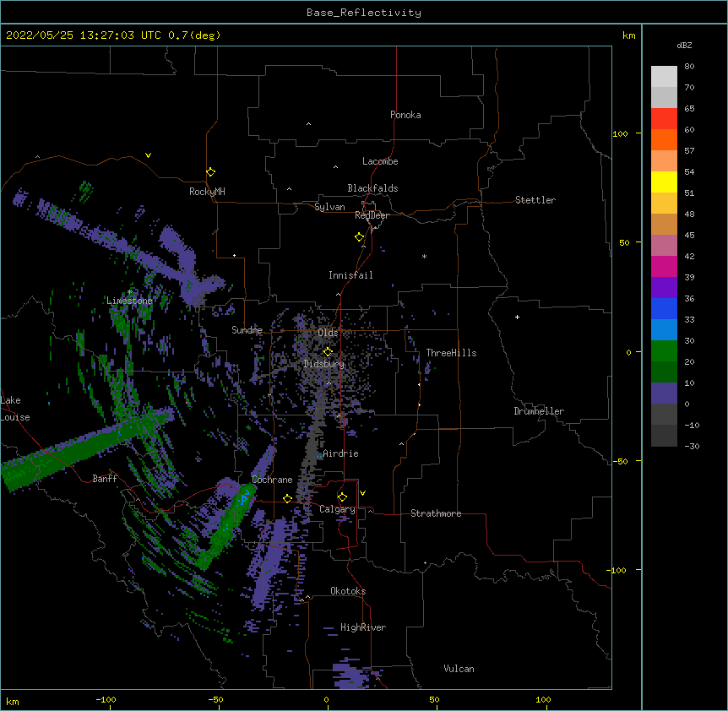Viewport: 728px width, 711px height.
Task: Select the 54 dBZ yellow legend swatch
Action: [x=664, y=182]
